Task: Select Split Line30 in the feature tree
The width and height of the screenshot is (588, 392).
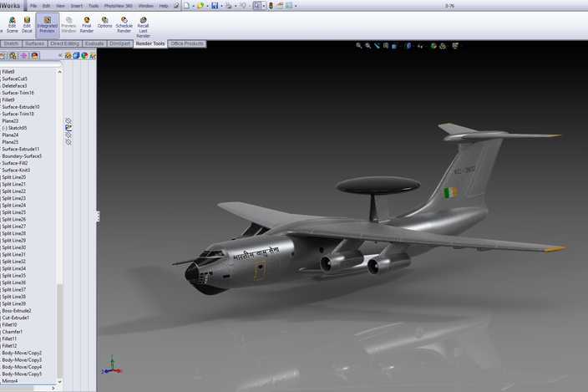Action: click(x=14, y=247)
